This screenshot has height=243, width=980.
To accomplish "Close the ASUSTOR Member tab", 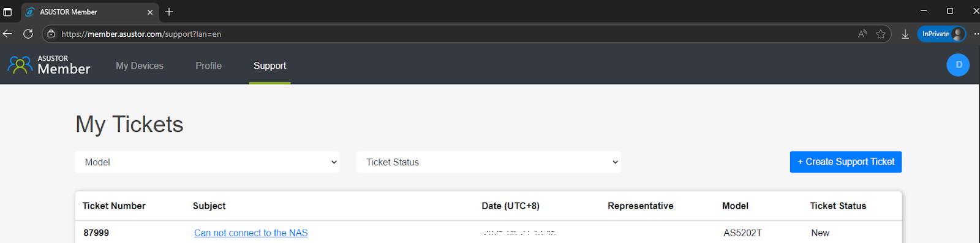I will click(x=150, y=12).
